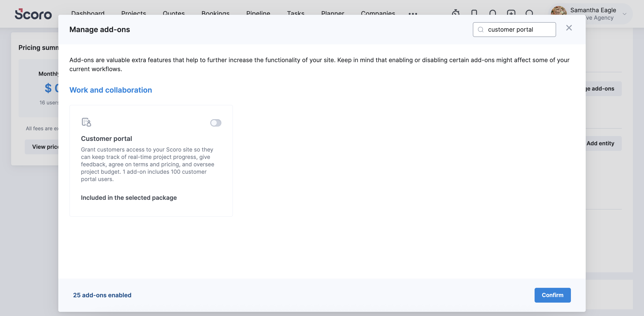This screenshot has width=644, height=316.
Task: Go to the Projects menu
Action: [x=133, y=13]
